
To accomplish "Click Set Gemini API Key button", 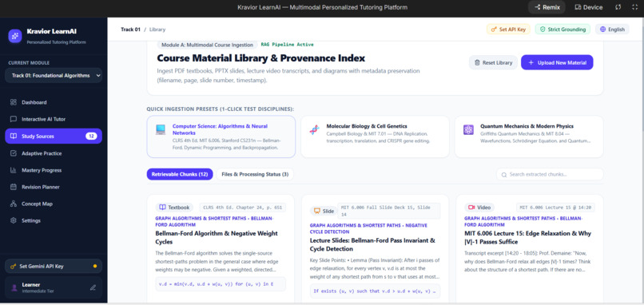I will (54, 266).
